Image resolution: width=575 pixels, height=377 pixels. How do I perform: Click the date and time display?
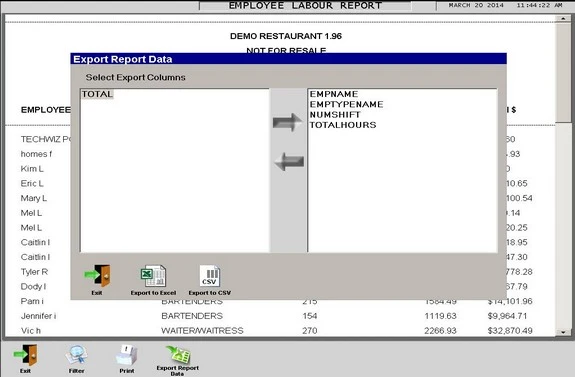(x=506, y=5)
